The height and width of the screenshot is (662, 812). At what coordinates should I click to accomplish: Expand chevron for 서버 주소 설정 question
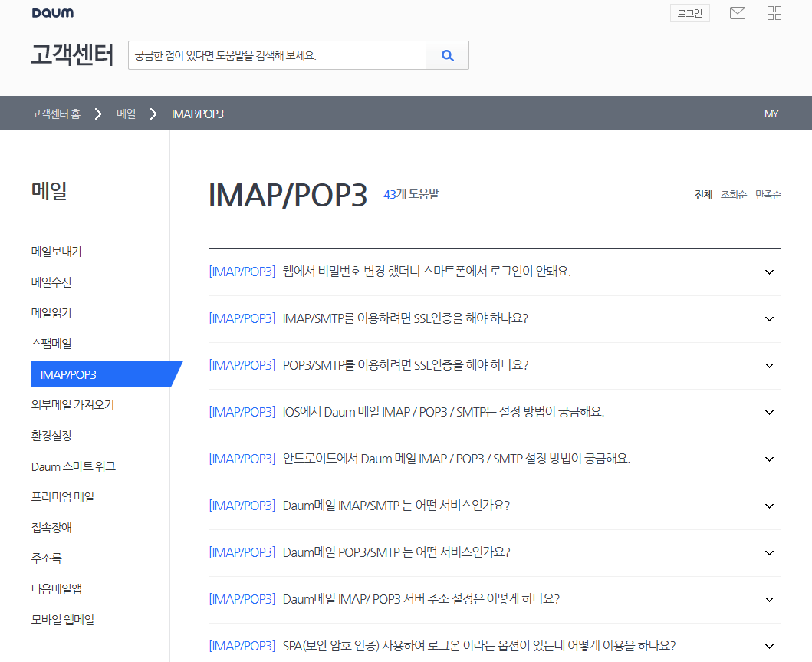coord(770,599)
